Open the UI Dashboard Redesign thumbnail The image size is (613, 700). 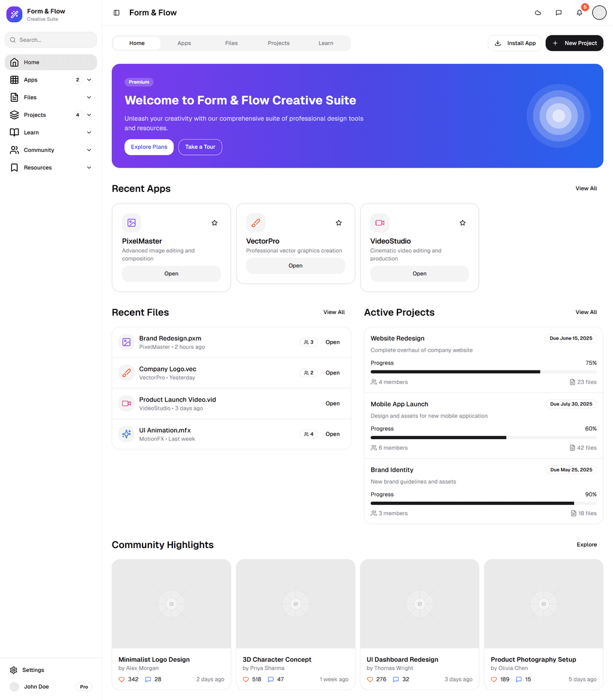point(420,604)
